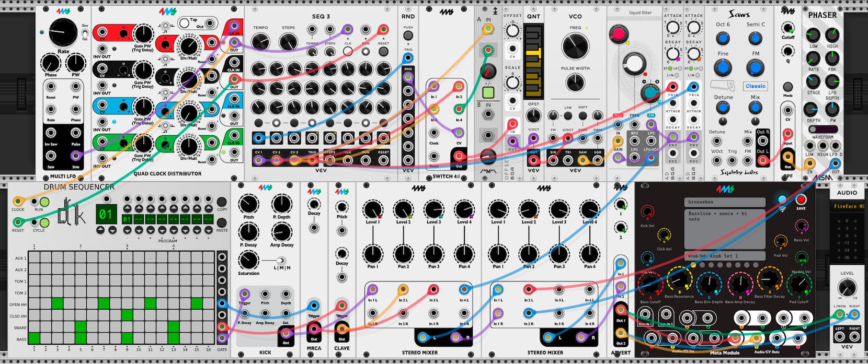This screenshot has height=364, width=868.
Task: Click the SEQ 3 TEMPO knob
Action: (260, 42)
